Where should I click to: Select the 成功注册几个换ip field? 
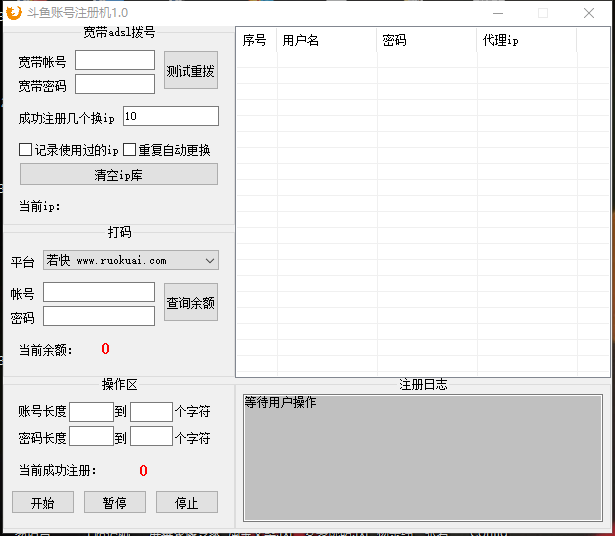pos(170,116)
